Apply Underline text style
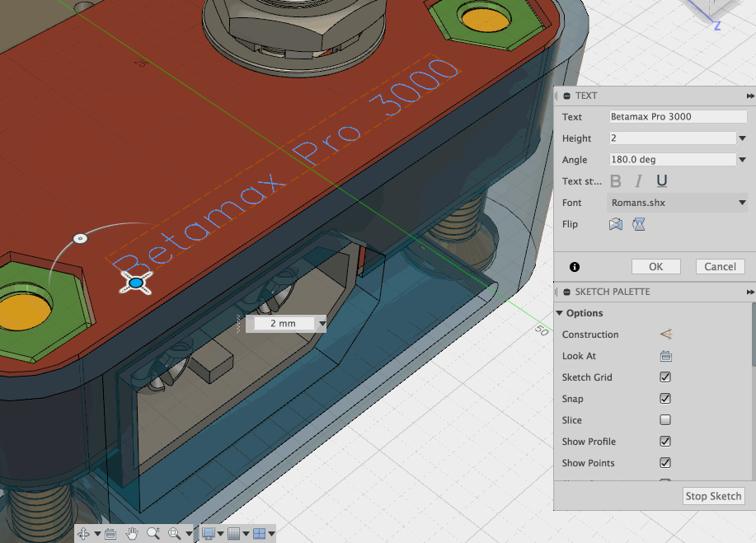Image resolution: width=756 pixels, height=543 pixels. coord(661,181)
